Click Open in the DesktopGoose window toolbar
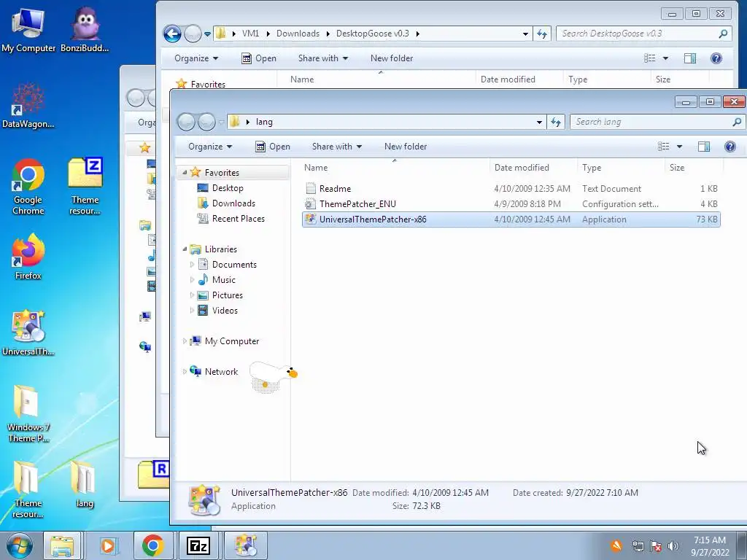This screenshot has height=560, width=747. (x=259, y=58)
